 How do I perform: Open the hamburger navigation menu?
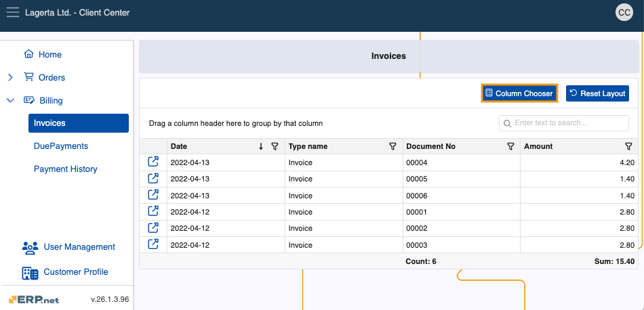[13, 12]
